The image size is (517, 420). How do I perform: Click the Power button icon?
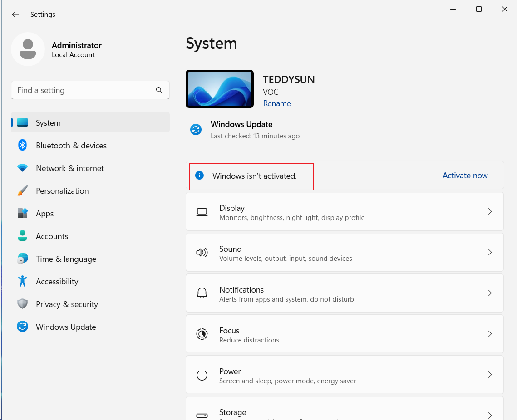(202, 375)
